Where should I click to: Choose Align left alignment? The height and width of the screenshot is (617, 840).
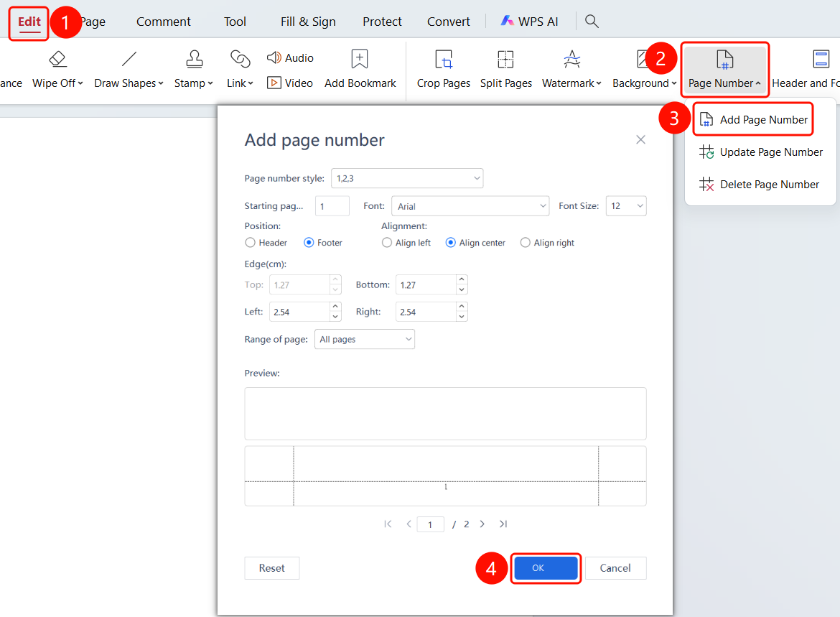(387, 243)
